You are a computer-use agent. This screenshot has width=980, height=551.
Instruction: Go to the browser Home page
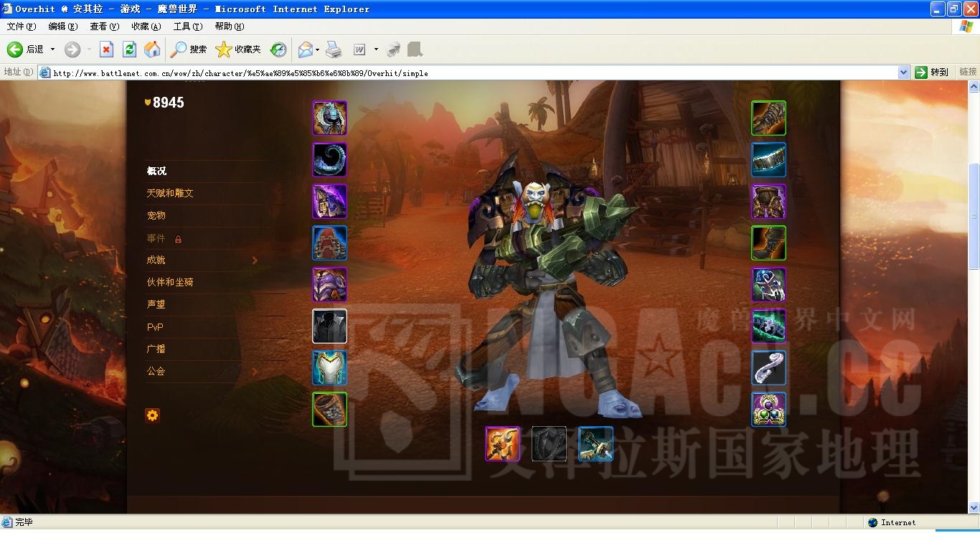pos(152,49)
